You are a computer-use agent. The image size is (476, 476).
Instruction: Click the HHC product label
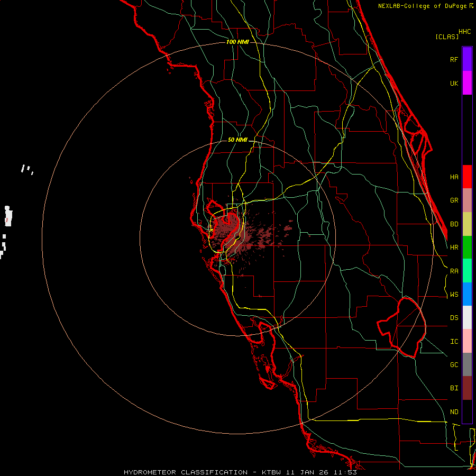coord(464,32)
